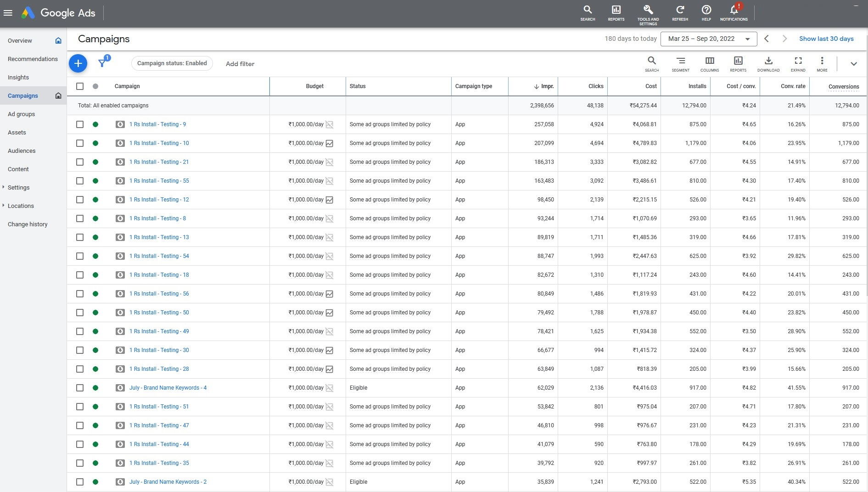Open the Reports icon in top bar
The width and height of the screenshot is (868, 492).
coord(616,10)
